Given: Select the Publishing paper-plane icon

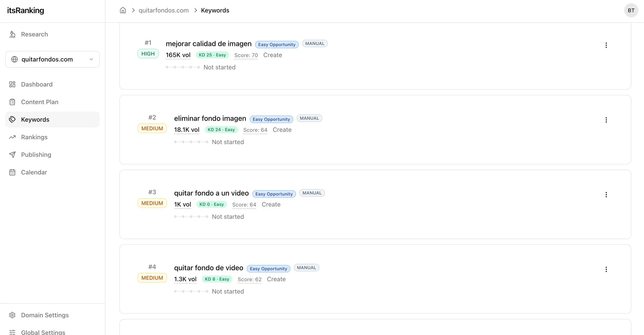Looking at the screenshot, I should pos(12,155).
